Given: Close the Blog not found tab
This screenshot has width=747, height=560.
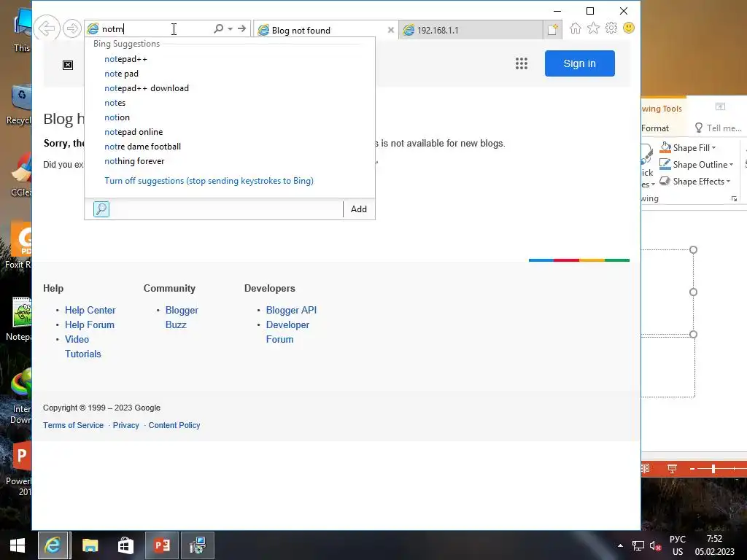Looking at the screenshot, I should pyautogui.click(x=391, y=30).
